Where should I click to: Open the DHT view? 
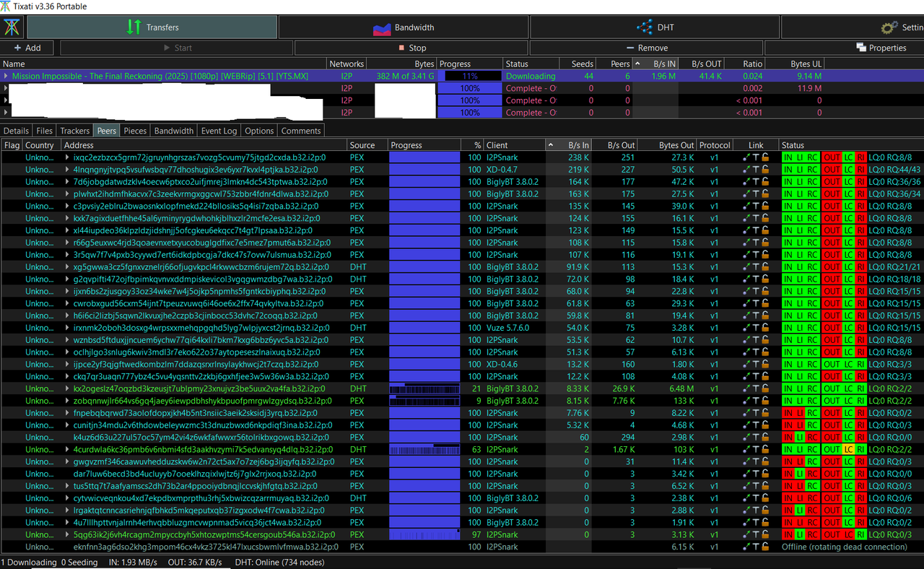click(655, 27)
